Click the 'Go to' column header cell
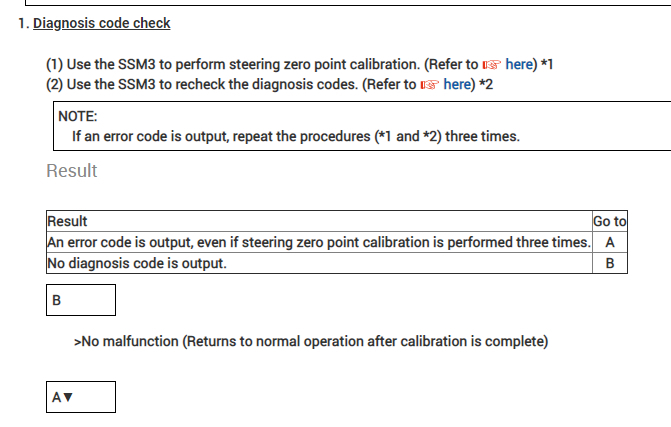Image resolution: width=671 pixels, height=427 pixels. pyautogui.click(x=609, y=221)
